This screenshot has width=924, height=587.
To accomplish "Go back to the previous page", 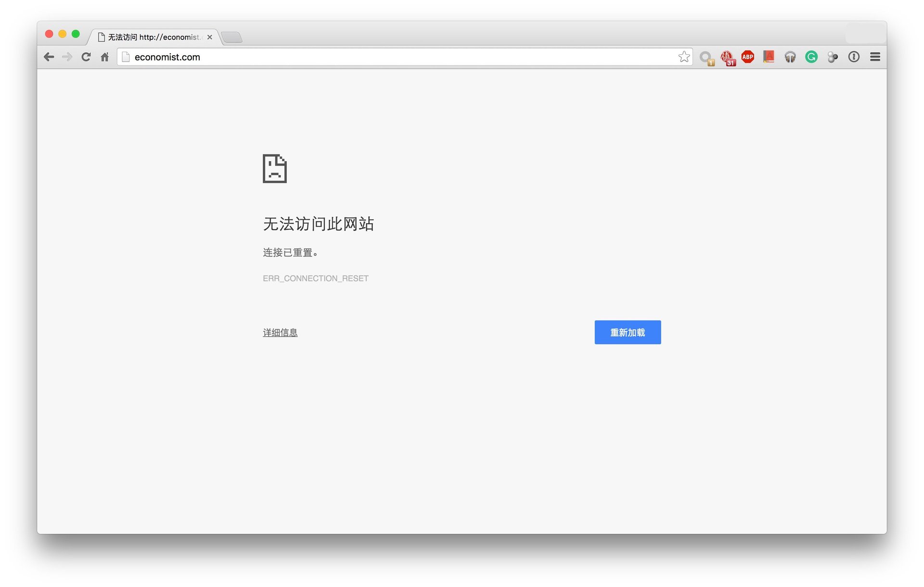I will click(x=49, y=57).
